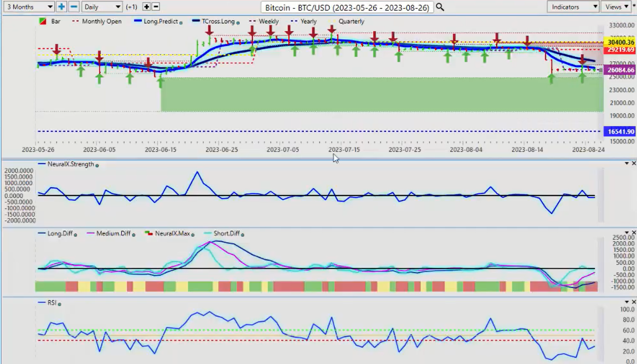
Task: Click the RSI legend label
Action: tap(52, 303)
